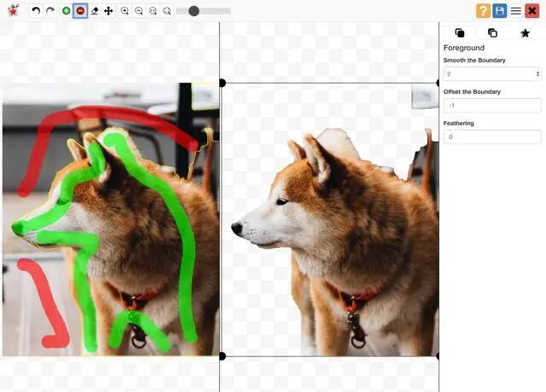The width and height of the screenshot is (546, 392).
Task: Switch to the background outline-squares tab
Action: click(492, 33)
